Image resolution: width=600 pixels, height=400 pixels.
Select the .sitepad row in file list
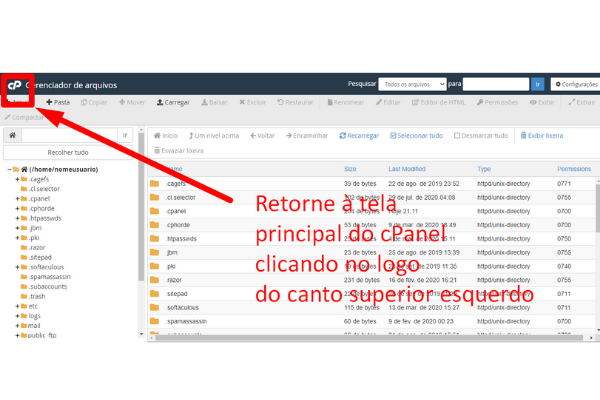pos(371,294)
